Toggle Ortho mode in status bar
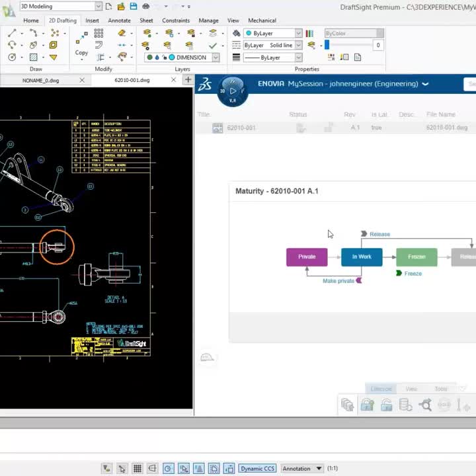The width and height of the screenshot is (476, 476). click(153, 469)
